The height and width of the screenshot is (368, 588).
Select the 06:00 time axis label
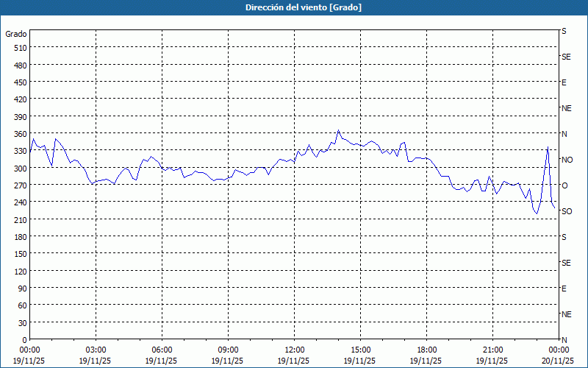162,350
